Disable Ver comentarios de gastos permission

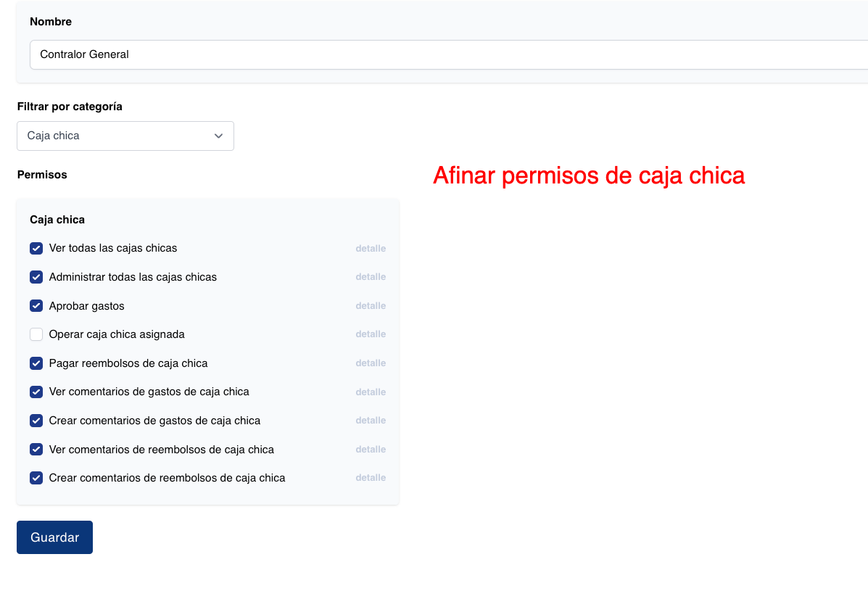(x=36, y=392)
